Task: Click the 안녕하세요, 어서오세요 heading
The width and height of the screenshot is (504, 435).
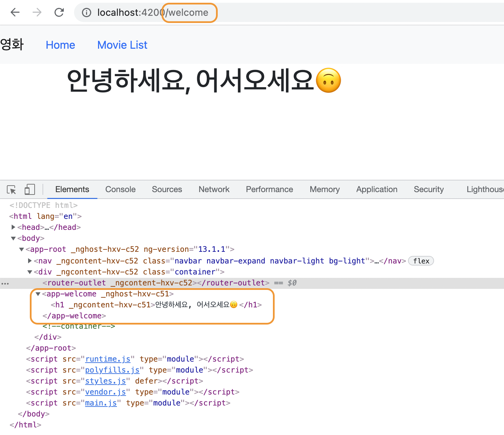Action: [x=204, y=81]
